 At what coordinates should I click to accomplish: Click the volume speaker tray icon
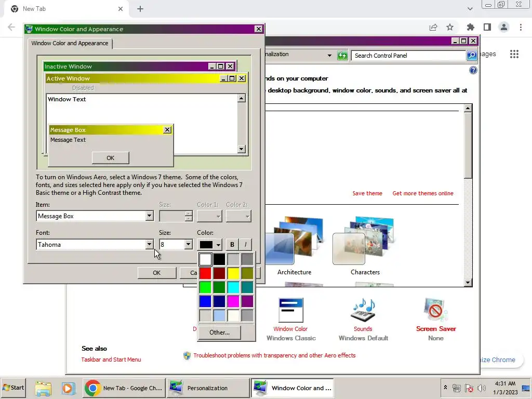click(x=481, y=388)
